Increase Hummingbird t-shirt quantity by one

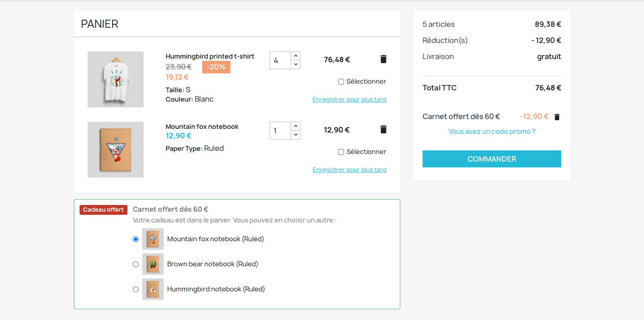(x=296, y=56)
